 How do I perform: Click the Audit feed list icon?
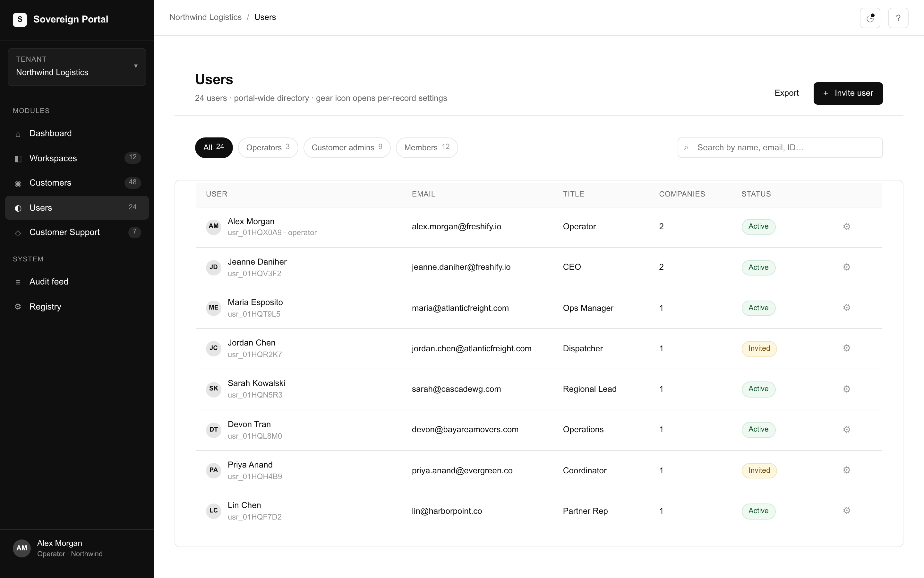(18, 282)
